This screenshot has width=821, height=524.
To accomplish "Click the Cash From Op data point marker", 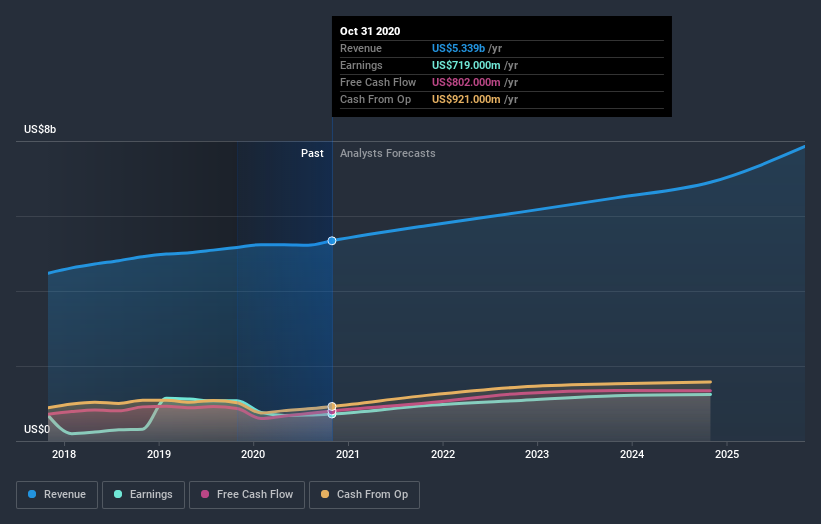I will pos(332,406).
